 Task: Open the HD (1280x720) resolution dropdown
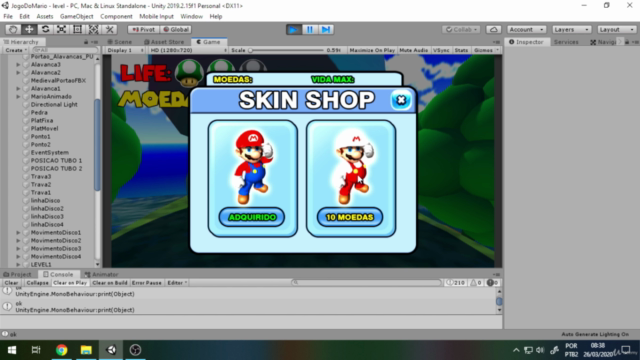tap(188, 50)
